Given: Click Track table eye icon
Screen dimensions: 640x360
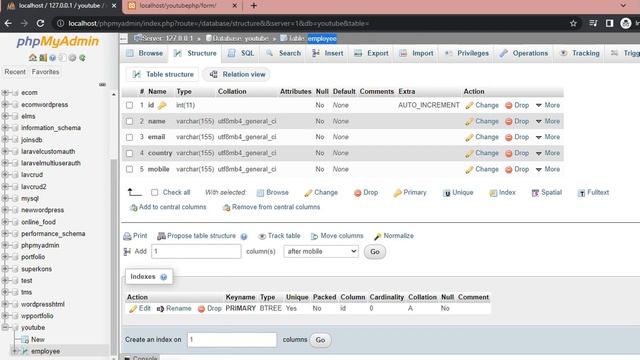Looking at the screenshot, I should coord(262,236).
